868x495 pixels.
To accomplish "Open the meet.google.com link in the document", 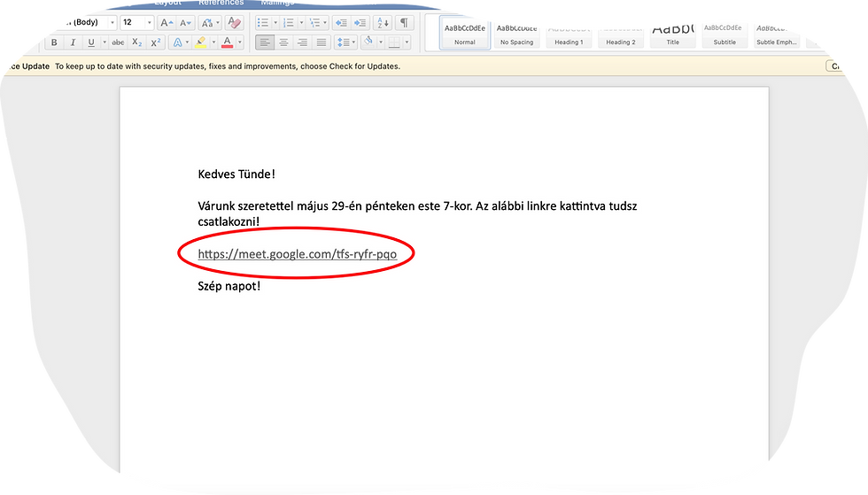I will [298, 253].
